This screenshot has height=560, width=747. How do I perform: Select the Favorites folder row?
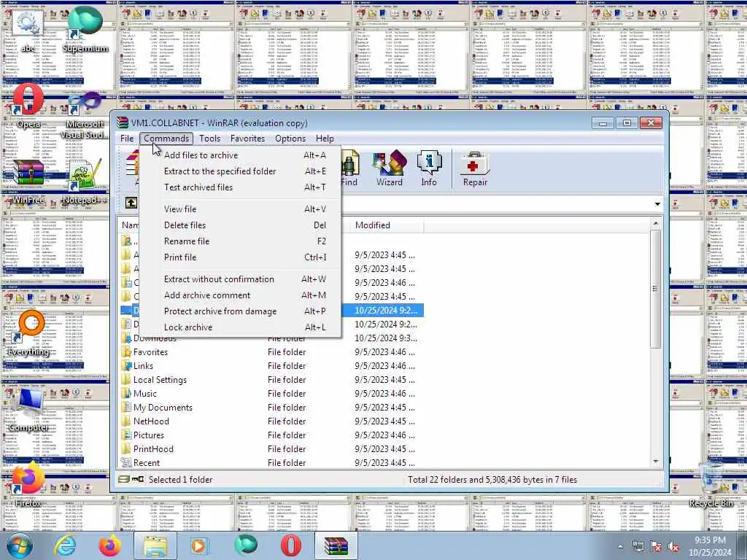coord(271,352)
